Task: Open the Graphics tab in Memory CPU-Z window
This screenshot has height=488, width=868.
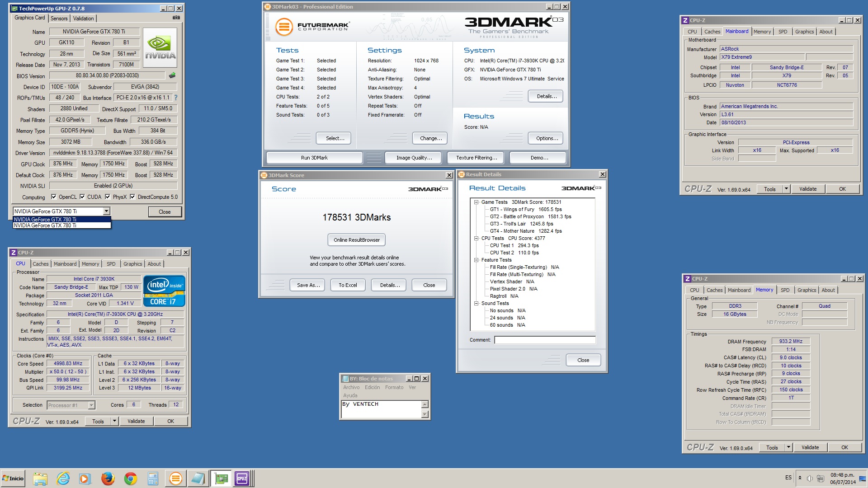Action: coord(807,290)
